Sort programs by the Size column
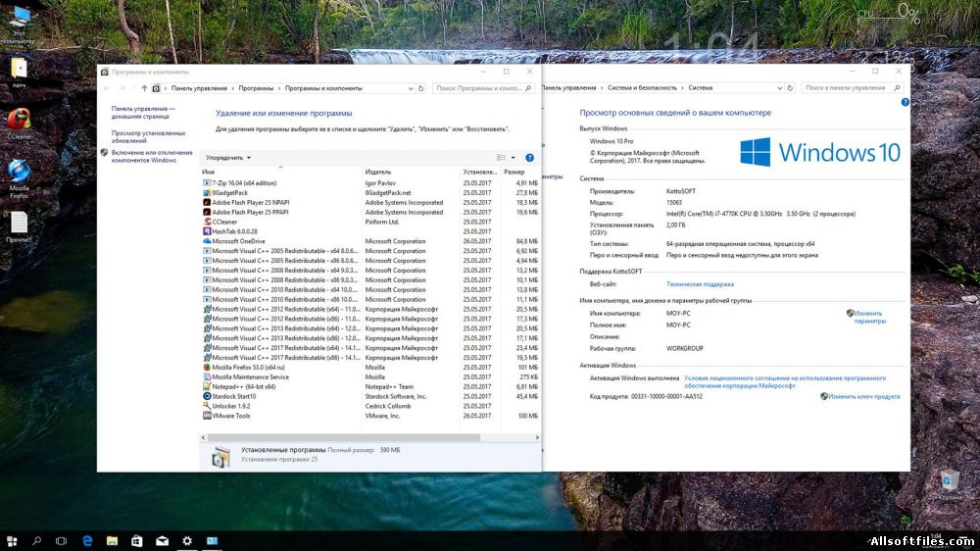The image size is (980, 551). pos(520,172)
